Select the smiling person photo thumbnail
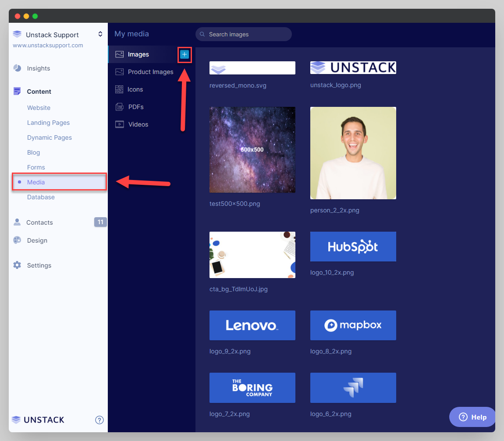 tap(353, 153)
